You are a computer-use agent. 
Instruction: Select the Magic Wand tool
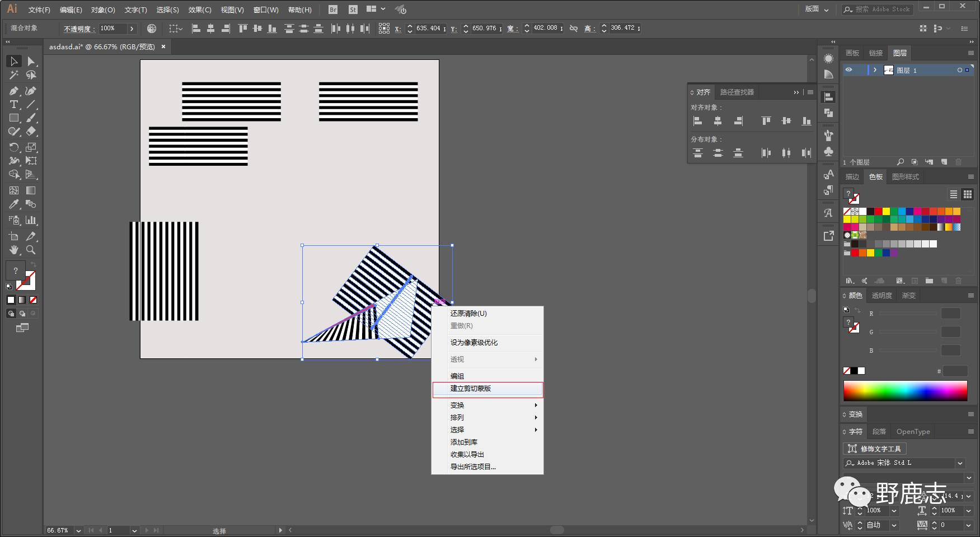[14, 75]
